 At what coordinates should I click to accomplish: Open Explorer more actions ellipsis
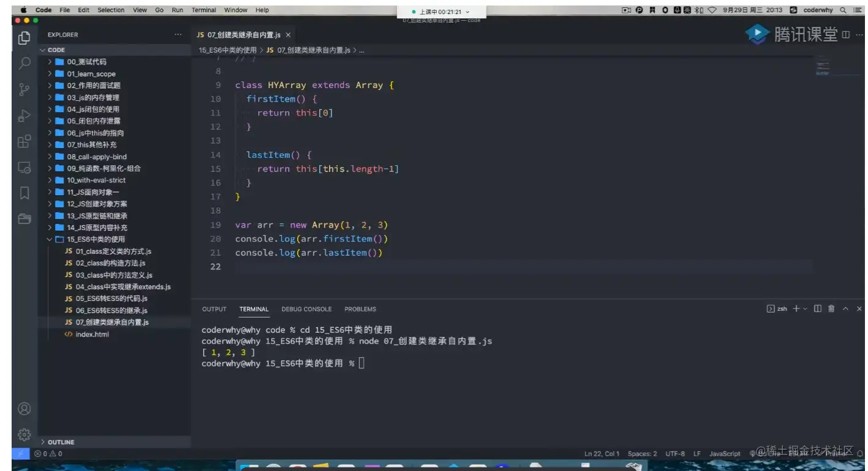[178, 35]
